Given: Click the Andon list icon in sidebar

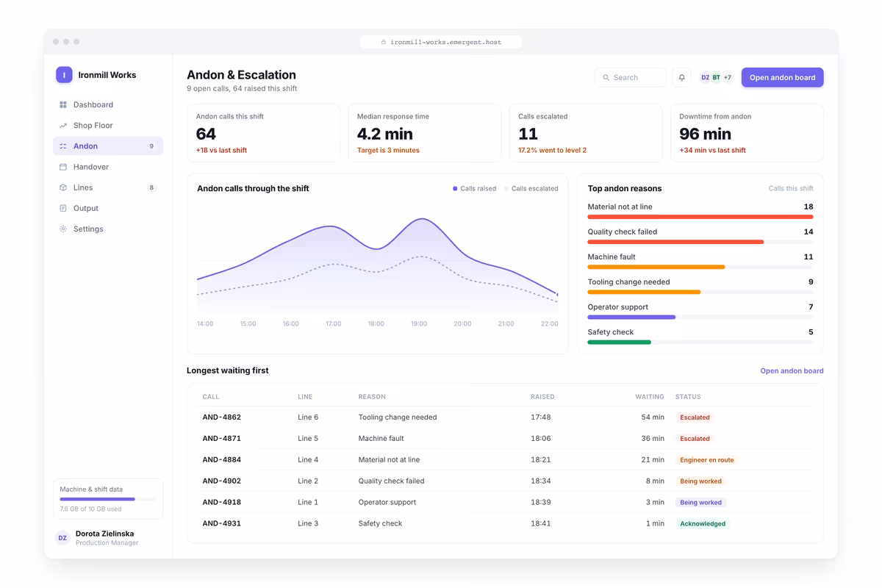Looking at the screenshot, I should point(63,146).
